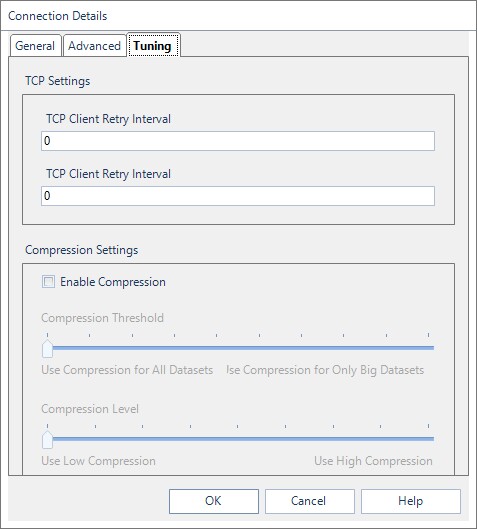Open the Help button
This screenshot has height=529, width=477.
pos(411,501)
